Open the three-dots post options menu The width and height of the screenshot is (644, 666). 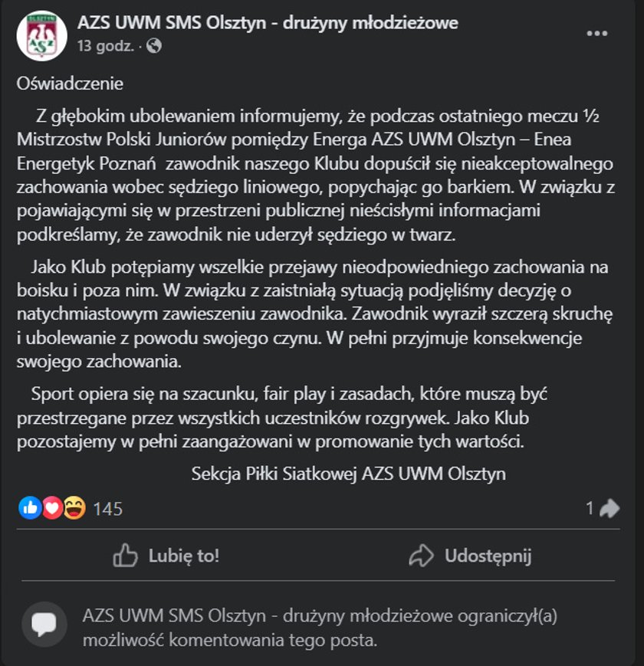596,34
